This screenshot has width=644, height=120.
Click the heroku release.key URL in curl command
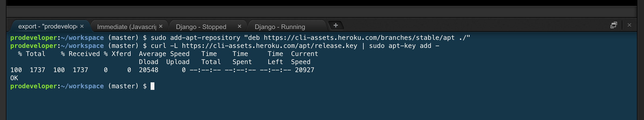coord(269,46)
